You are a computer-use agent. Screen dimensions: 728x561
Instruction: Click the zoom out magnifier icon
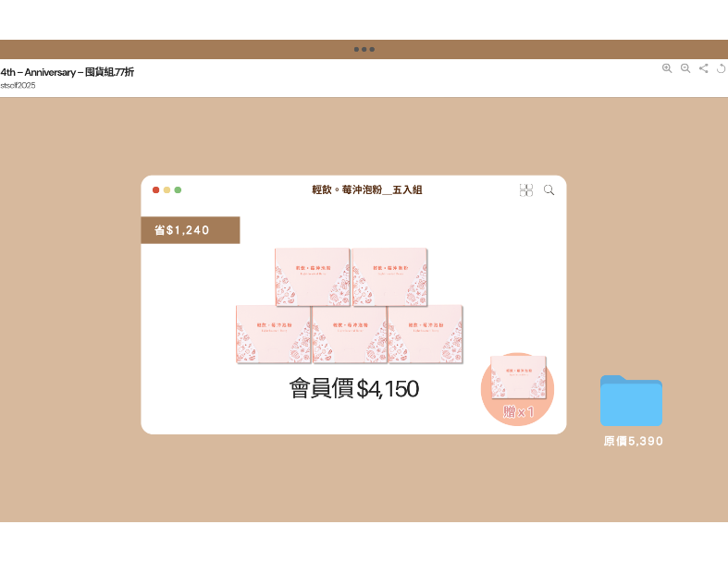[685, 68]
